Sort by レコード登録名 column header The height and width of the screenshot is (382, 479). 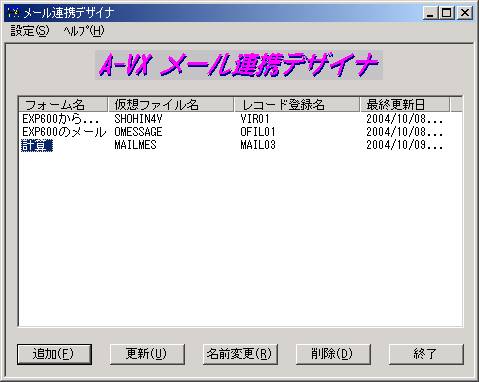click(297, 105)
